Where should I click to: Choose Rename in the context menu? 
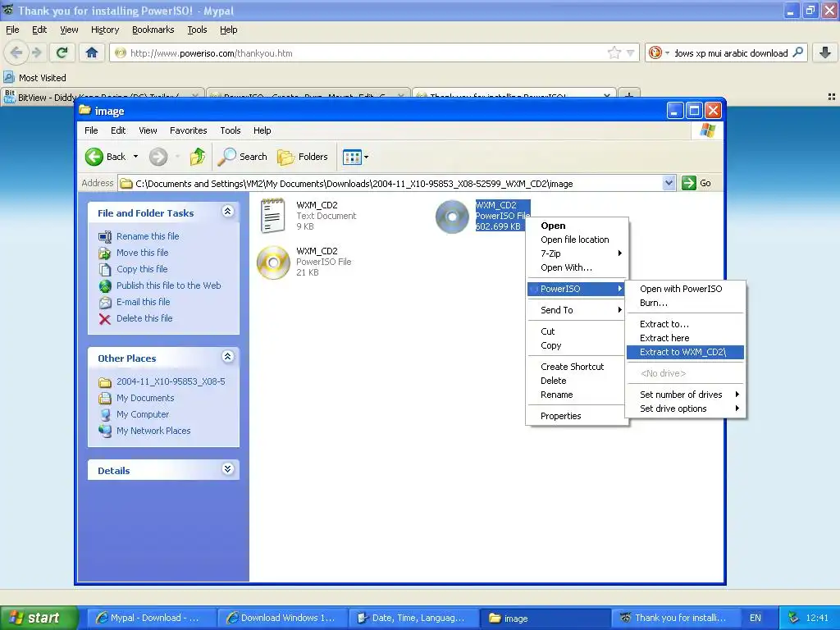tap(577, 395)
